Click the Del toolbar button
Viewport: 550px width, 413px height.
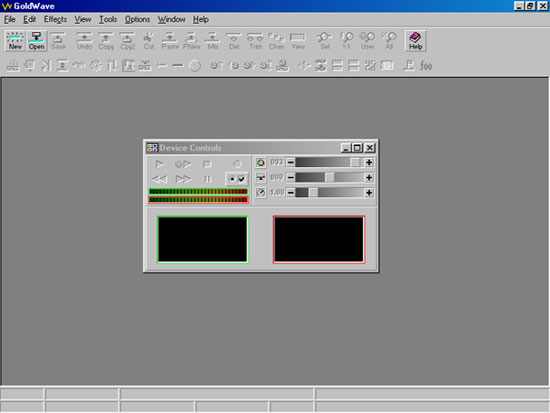234,41
